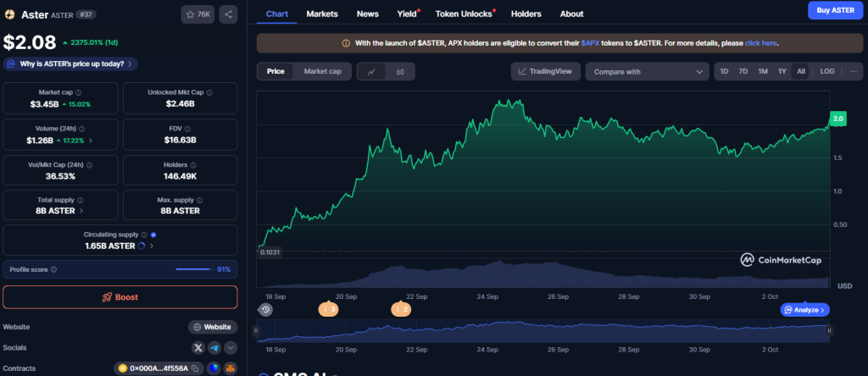Open the X (Twitter) social link

coord(198,347)
